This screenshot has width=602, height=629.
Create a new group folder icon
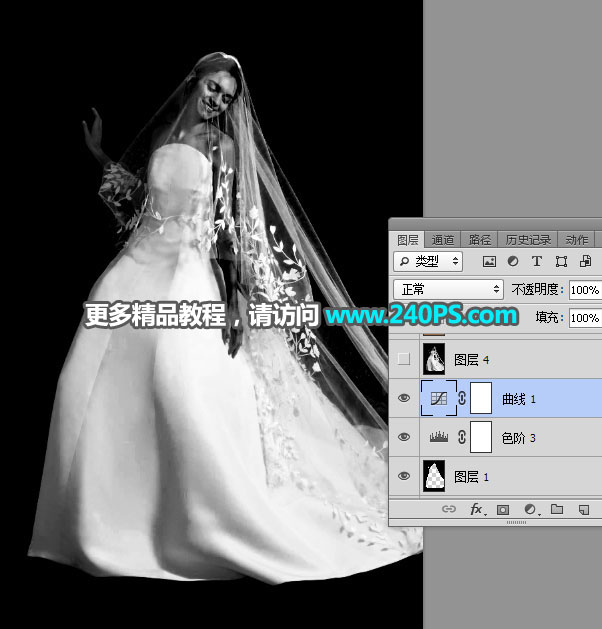coord(557,509)
